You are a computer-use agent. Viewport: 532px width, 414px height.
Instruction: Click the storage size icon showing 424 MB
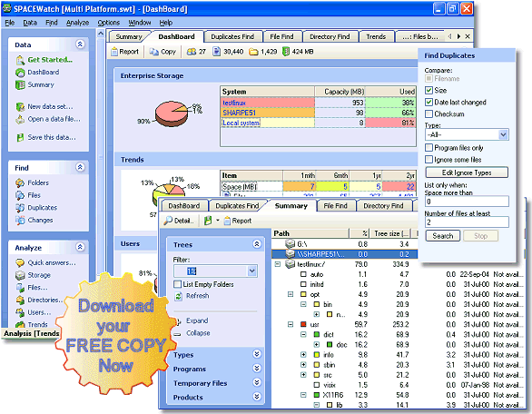coord(286,52)
